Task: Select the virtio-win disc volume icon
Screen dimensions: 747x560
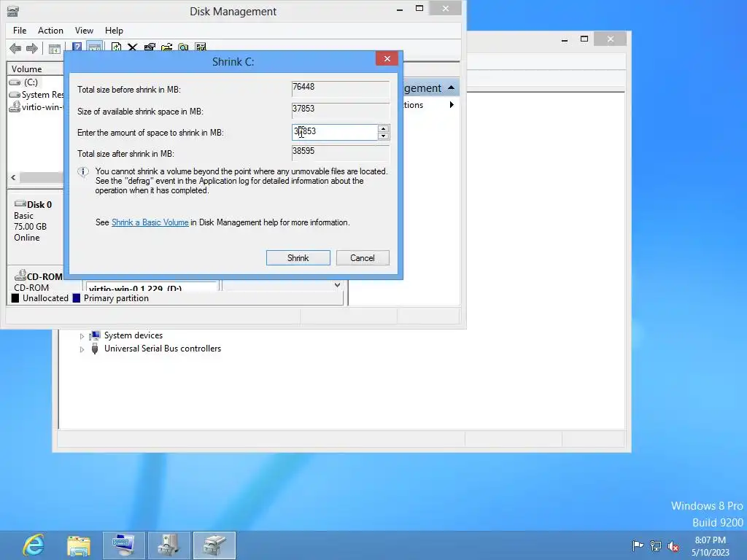Action: pos(15,106)
